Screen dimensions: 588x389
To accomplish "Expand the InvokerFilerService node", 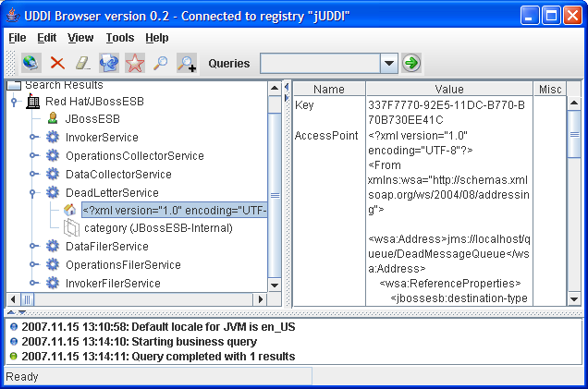I will click(33, 283).
